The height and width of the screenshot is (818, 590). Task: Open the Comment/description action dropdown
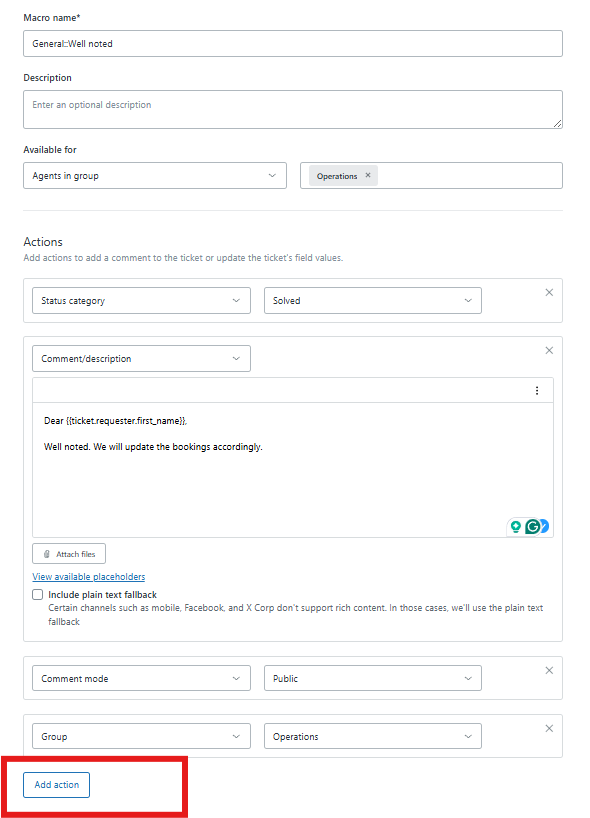click(141, 358)
